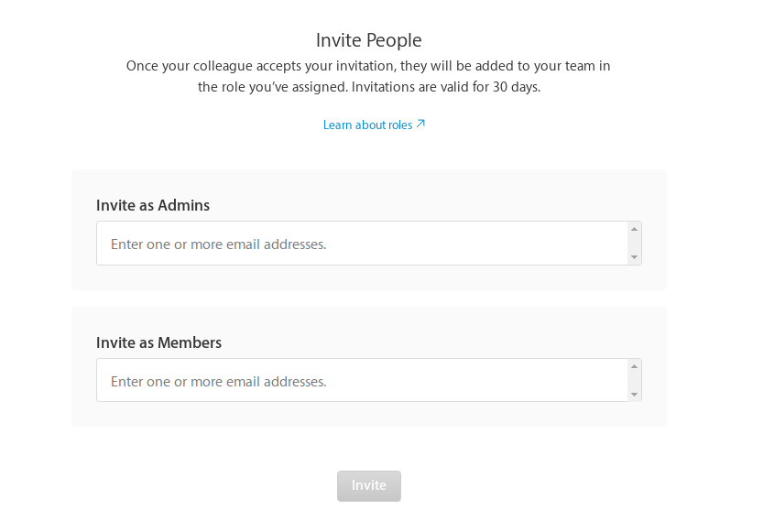Click the gray Admins section panel background

pos(366,277)
